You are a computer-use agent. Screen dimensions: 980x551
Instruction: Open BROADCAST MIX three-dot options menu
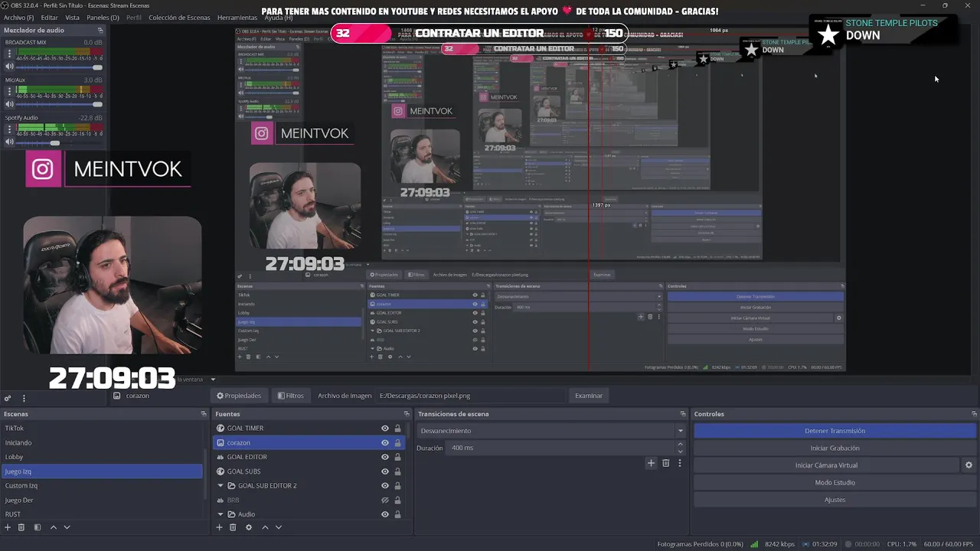tap(9, 54)
